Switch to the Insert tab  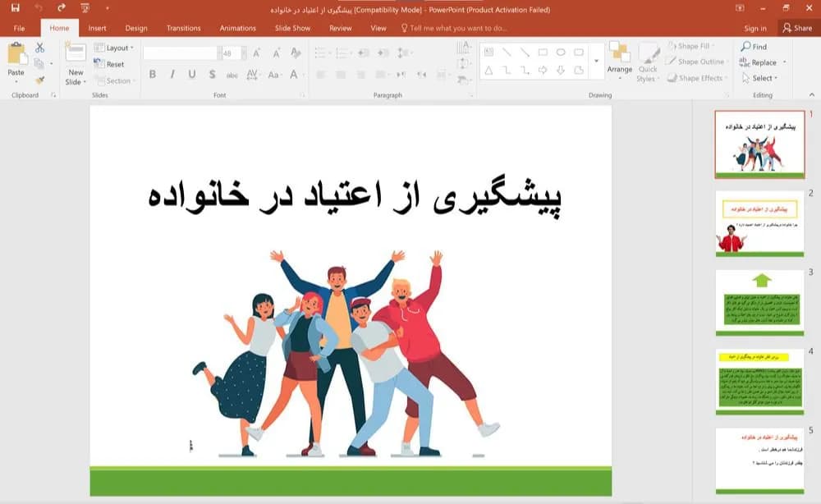(97, 28)
